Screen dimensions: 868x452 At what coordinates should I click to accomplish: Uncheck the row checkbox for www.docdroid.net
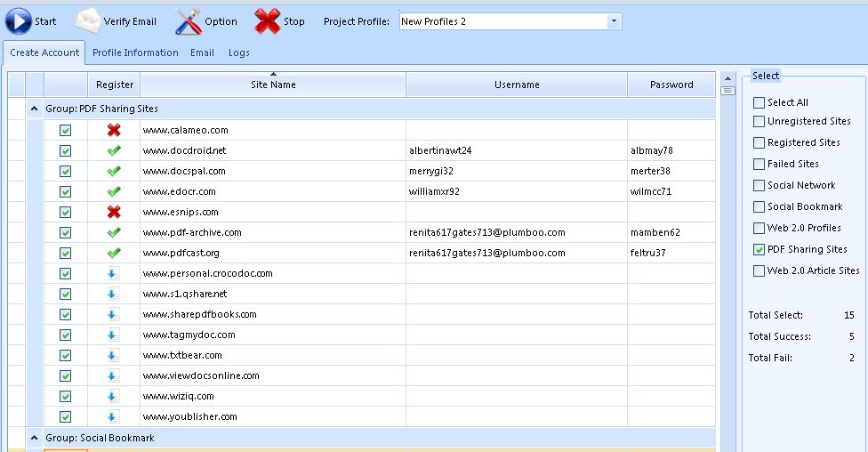pos(65,150)
